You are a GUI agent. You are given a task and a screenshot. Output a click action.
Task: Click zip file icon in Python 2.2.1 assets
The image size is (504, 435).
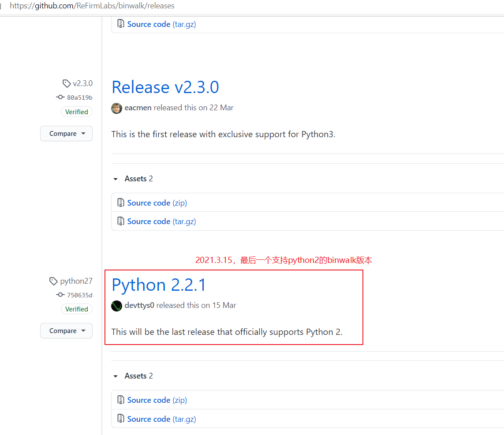click(x=120, y=400)
